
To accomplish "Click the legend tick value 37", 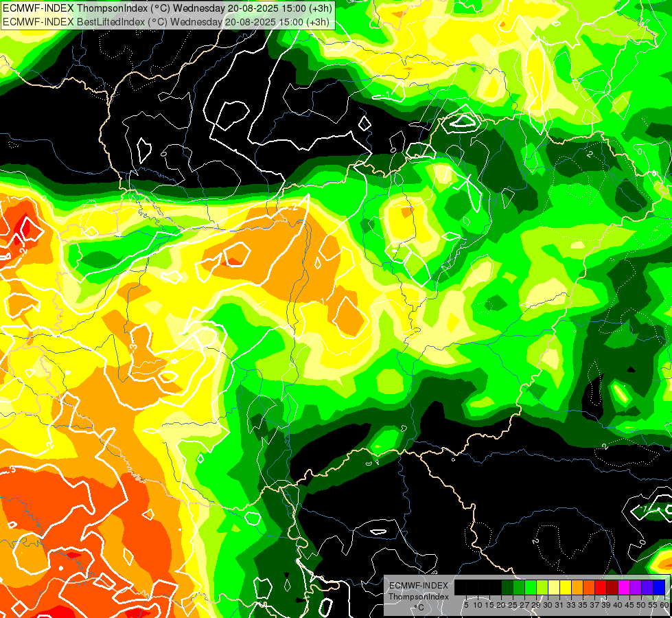I will click(x=594, y=605).
